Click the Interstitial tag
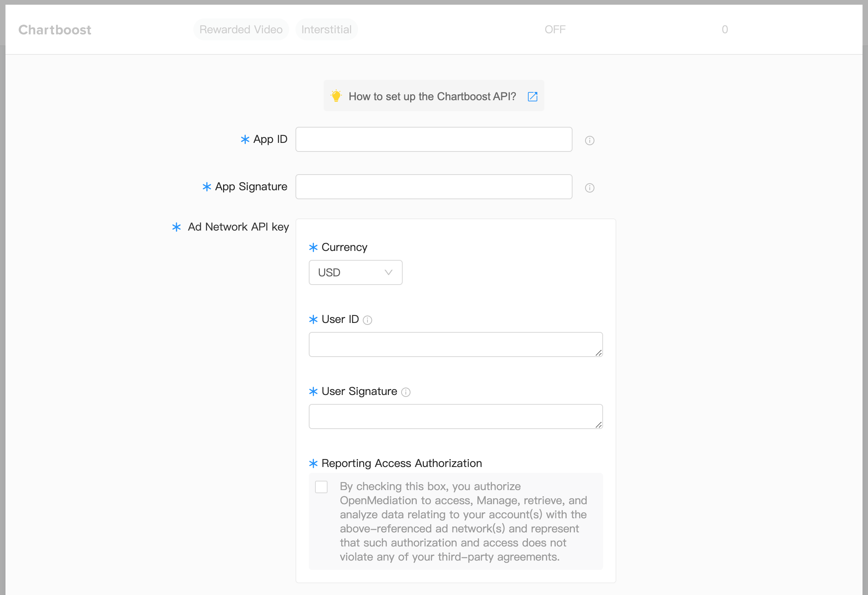The width and height of the screenshot is (868, 595). [x=327, y=29]
